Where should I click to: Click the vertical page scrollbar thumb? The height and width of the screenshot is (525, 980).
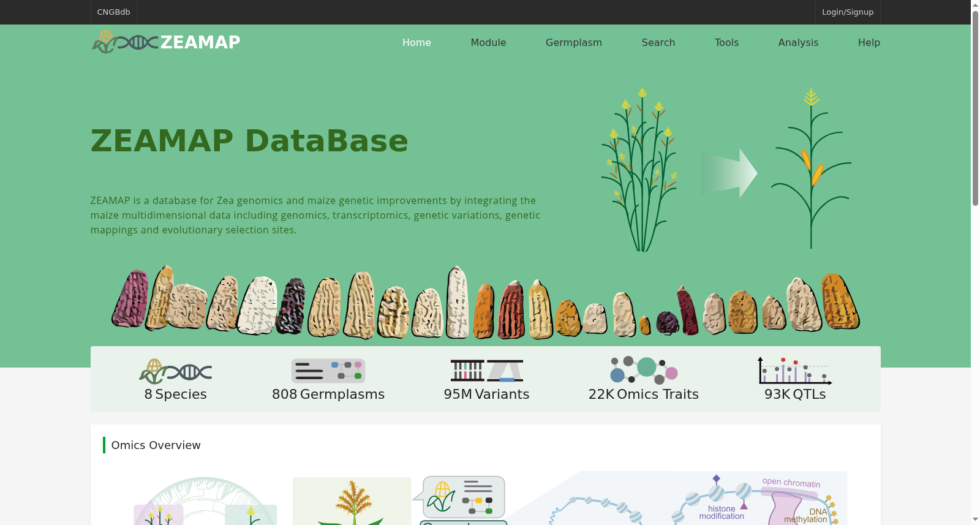(975, 107)
